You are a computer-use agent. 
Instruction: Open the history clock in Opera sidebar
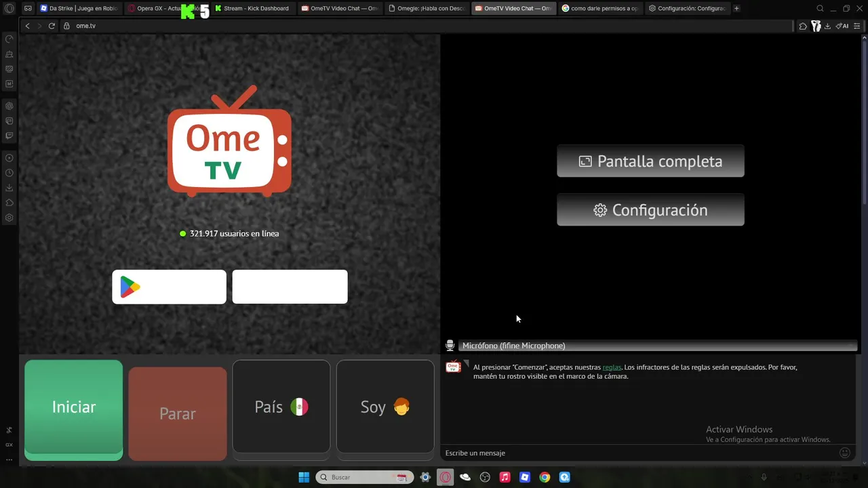click(9, 173)
